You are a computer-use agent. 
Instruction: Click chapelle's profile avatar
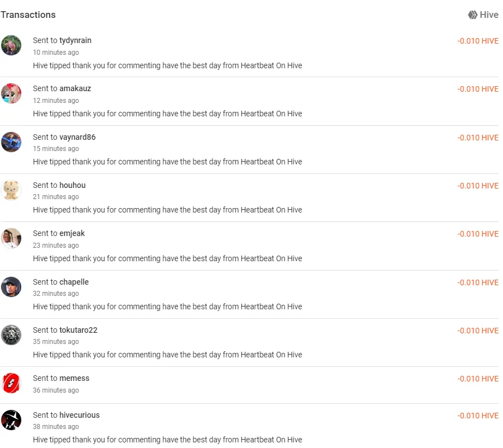(x=11, y=286)
